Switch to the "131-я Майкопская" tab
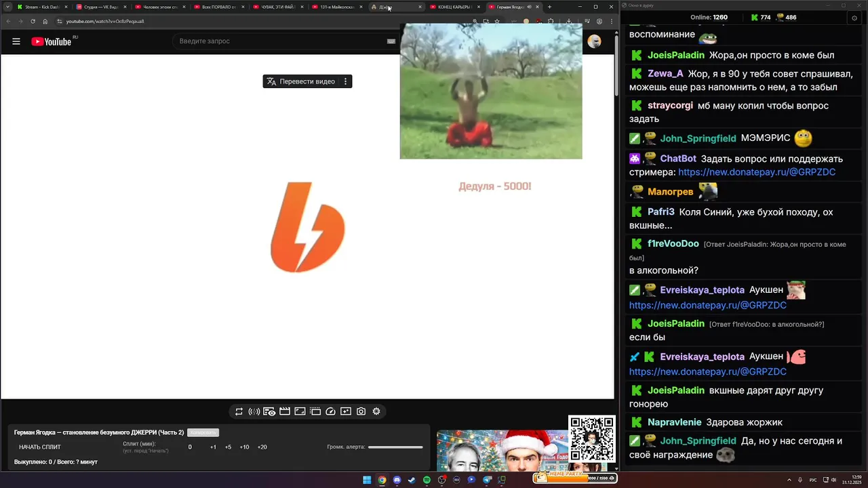This screenshot has height=488, width=868. pyautogui.click(x=336, y=7)
